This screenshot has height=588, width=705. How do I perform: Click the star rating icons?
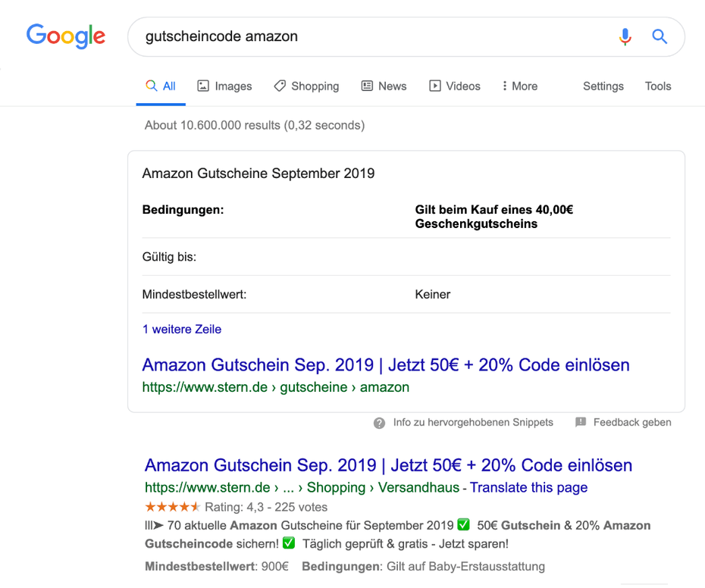pyautogui.click(x=172, y=507)
